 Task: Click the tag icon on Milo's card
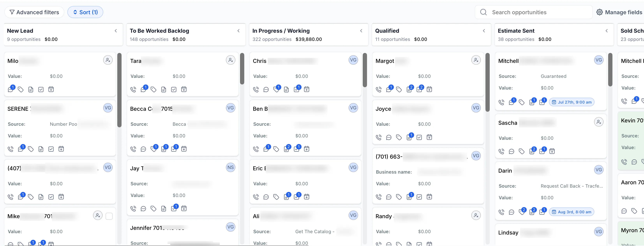(x=21, y=89)
